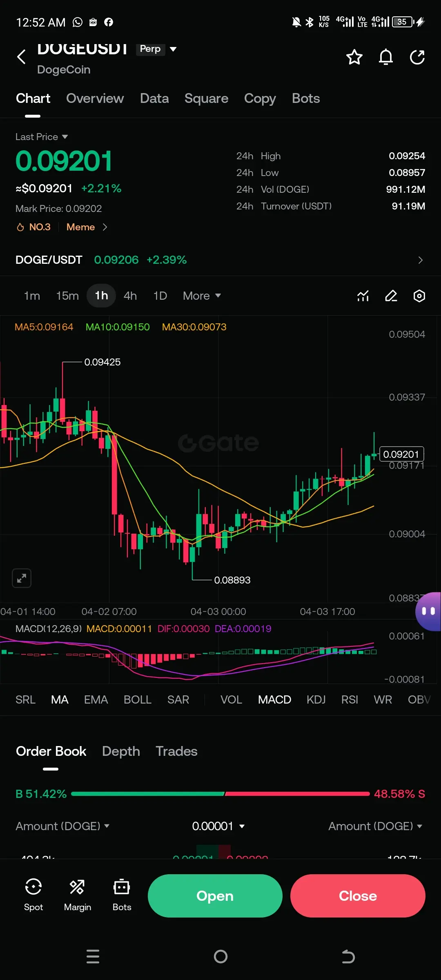Toggle the KDJ indicator

point(316,699)
